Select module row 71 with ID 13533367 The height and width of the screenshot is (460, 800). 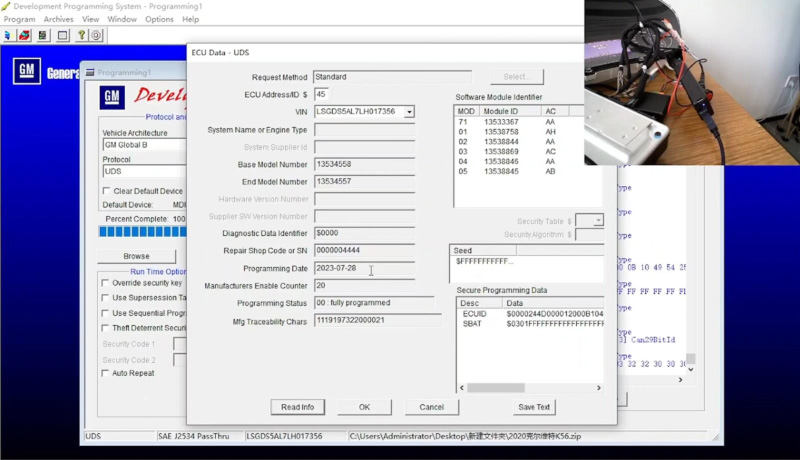(518, 122)
